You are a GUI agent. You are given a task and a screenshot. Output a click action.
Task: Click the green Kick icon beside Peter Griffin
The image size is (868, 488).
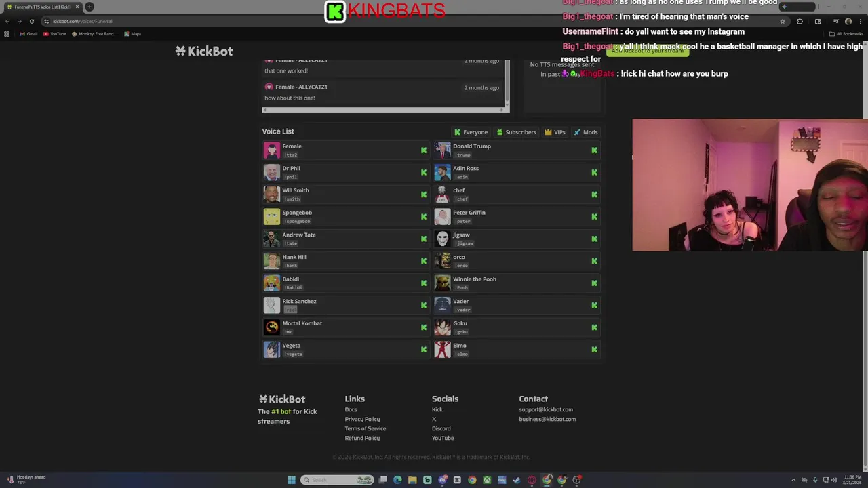594,217
